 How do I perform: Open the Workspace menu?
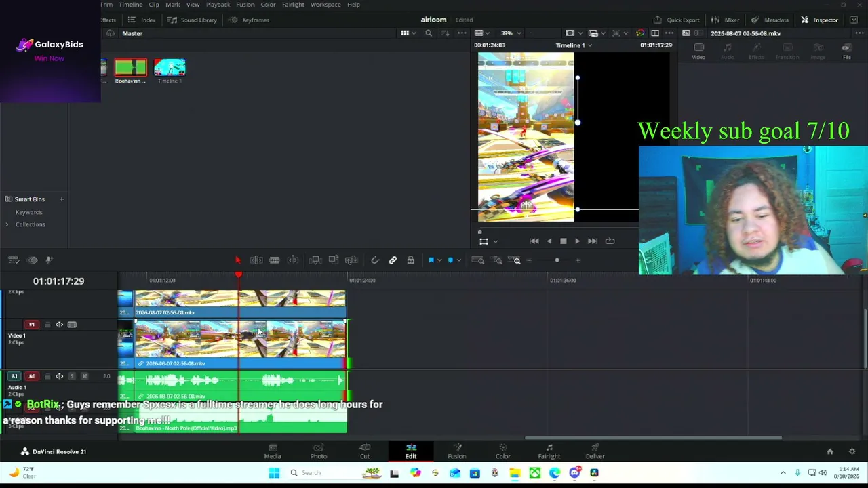(325, 5)
